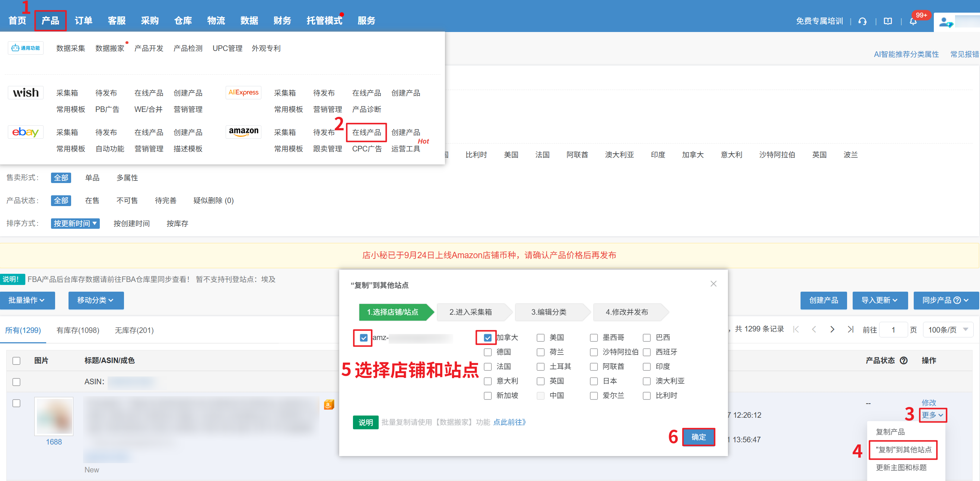
Task: Click the amazon platform logo
Action: coord(244,132)
